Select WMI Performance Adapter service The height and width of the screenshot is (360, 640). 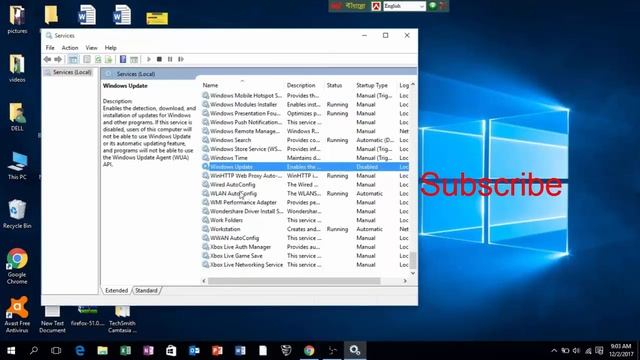click(305, 202)
